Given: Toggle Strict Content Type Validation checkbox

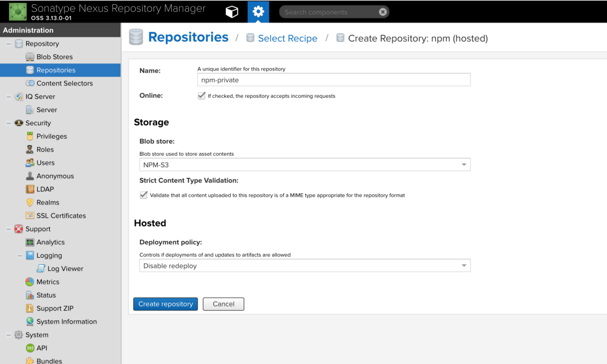Looking at the screenshot, I should point(143,195).
